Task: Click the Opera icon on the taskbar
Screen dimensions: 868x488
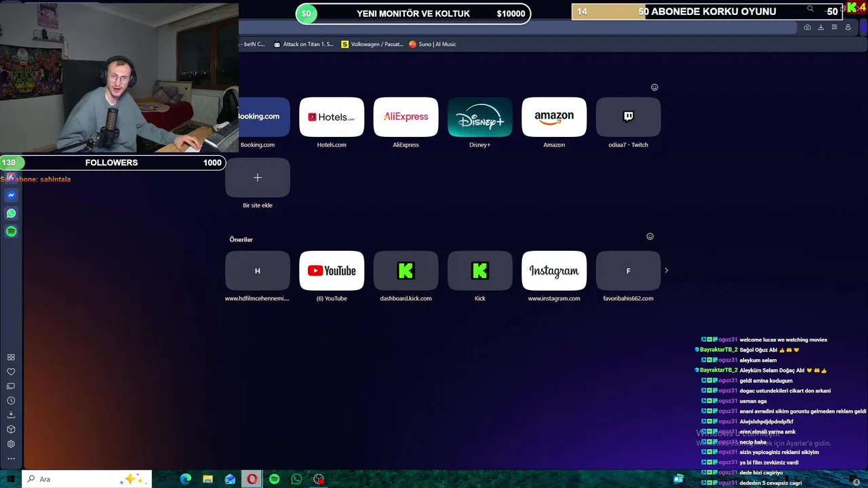Action: [252, 479]
